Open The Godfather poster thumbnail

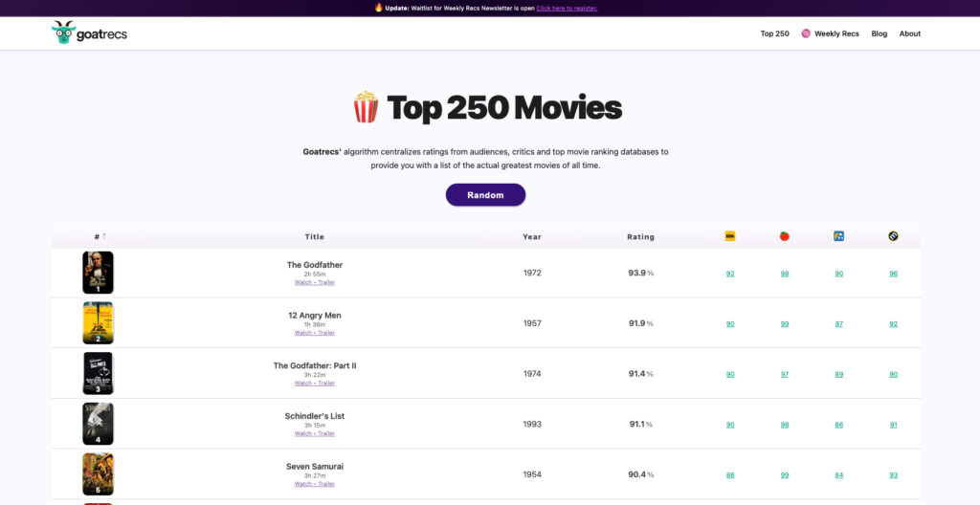tap(99, 273)
